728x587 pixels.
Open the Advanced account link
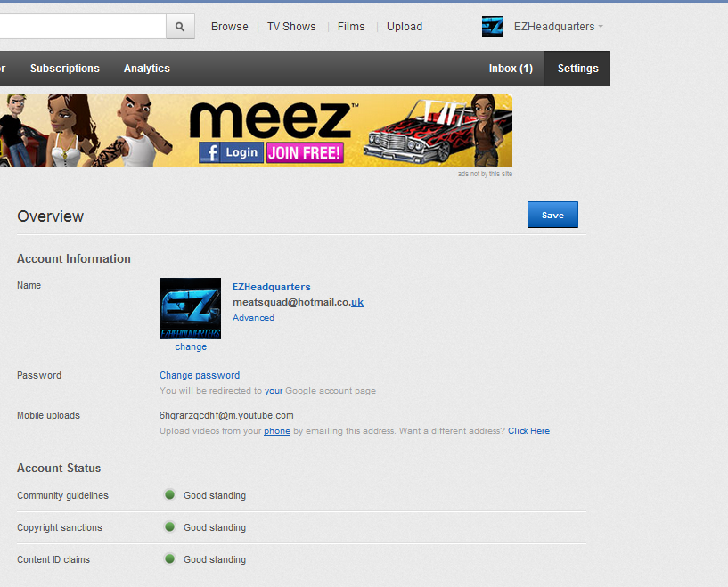click(253, 318)
